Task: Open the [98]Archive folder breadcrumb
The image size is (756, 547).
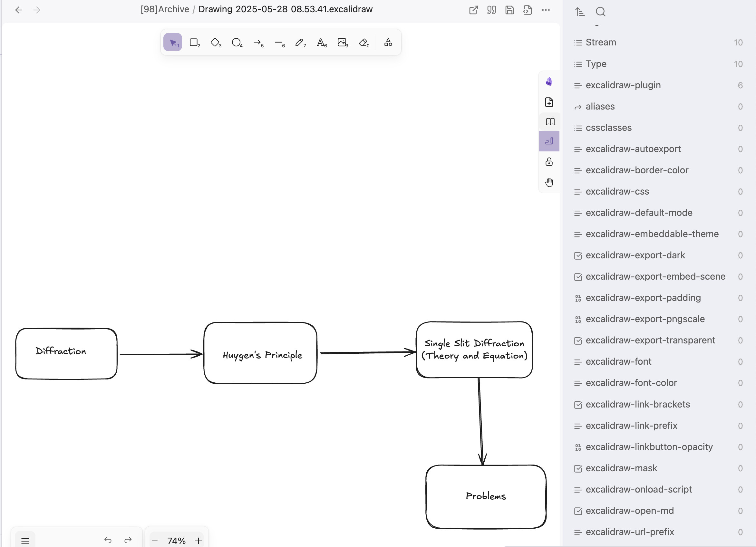Action: click(165, 9)
